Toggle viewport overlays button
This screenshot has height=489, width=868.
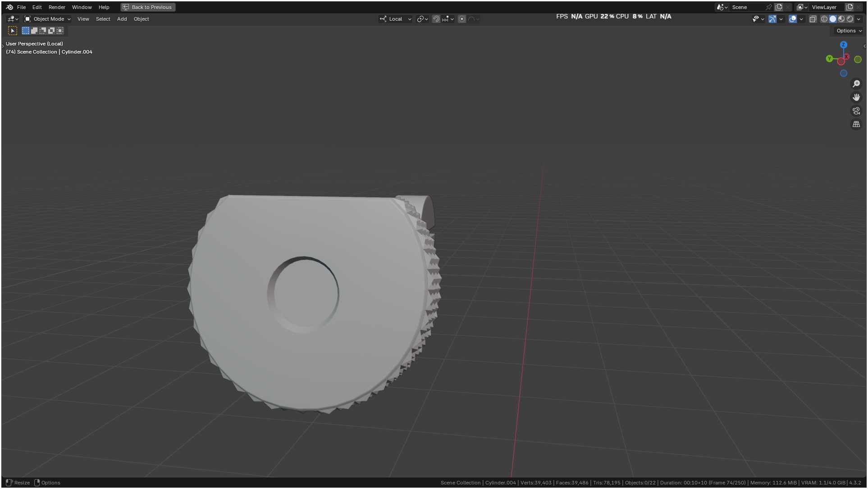(793, 19)
